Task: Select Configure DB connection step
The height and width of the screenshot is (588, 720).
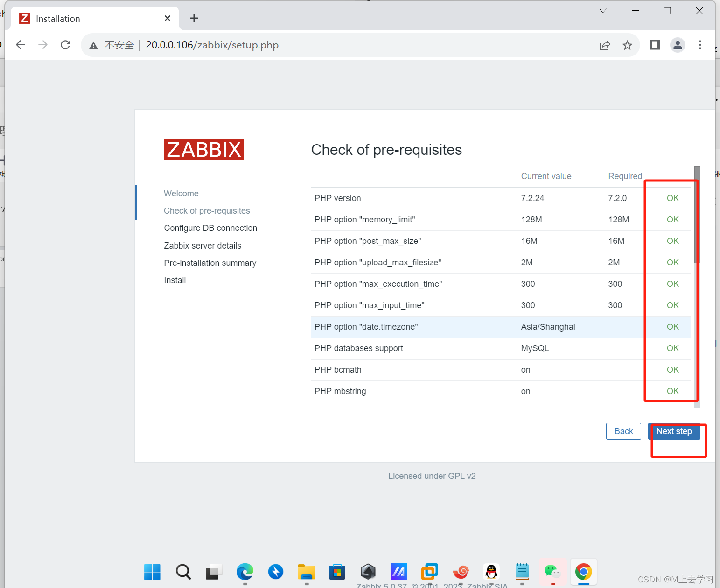Action: 210,228
